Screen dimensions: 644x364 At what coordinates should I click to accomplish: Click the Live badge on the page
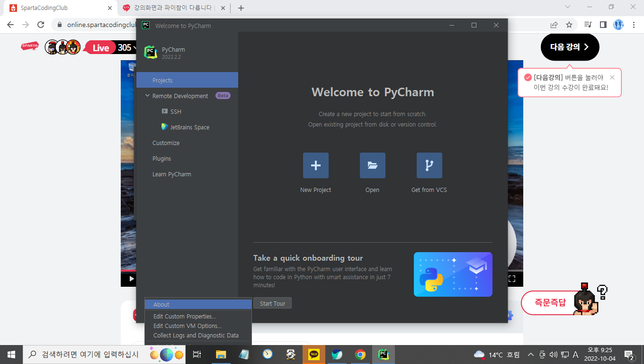click(x=100, y=47)
